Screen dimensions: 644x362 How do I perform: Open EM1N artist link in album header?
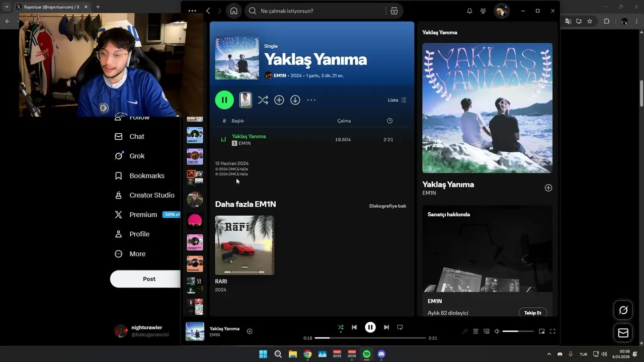pos(280,75)
